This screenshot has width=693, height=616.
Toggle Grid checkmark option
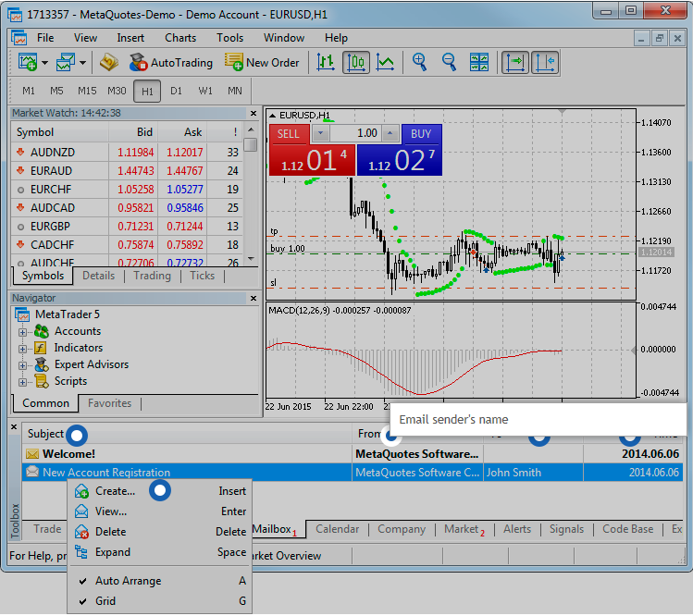click(159, 601)
